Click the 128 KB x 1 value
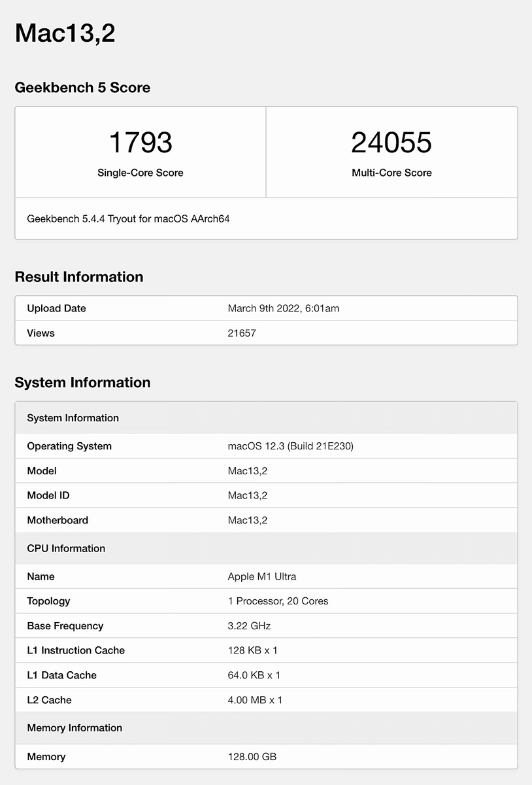This screenshot has height=785, width=532. point(253,650)
